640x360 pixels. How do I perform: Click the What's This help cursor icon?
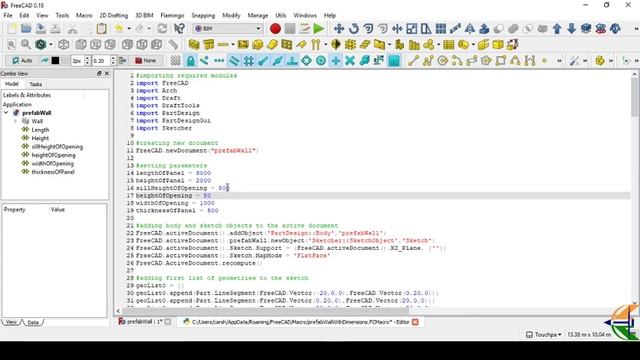click(179, 29)
